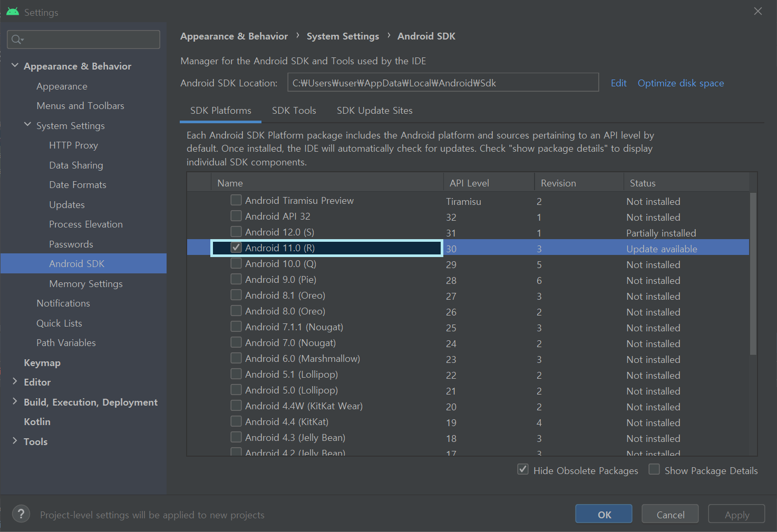Select the Android 4.4W (KitKat Wear) row
This screenshot has width=777, height=532.
(x=468, y=406)
